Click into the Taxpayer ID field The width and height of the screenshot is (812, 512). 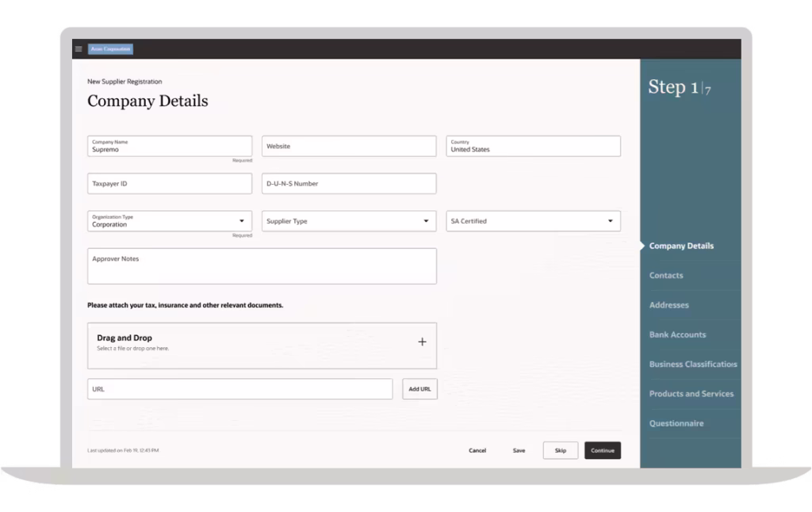tap(170, 184)
